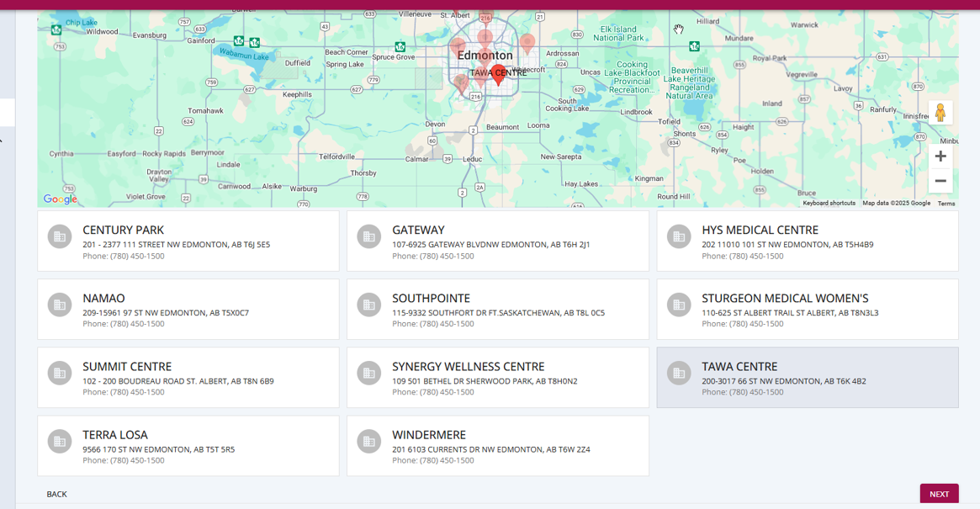The image size is (980, 509).
Task: Click the map zoom out minus button
Action: point(940,181)
